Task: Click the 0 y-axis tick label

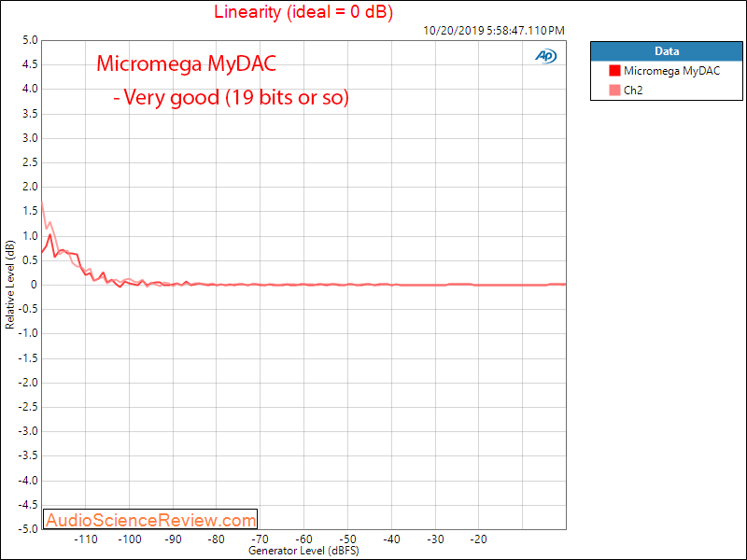Action: pos(34,285)
